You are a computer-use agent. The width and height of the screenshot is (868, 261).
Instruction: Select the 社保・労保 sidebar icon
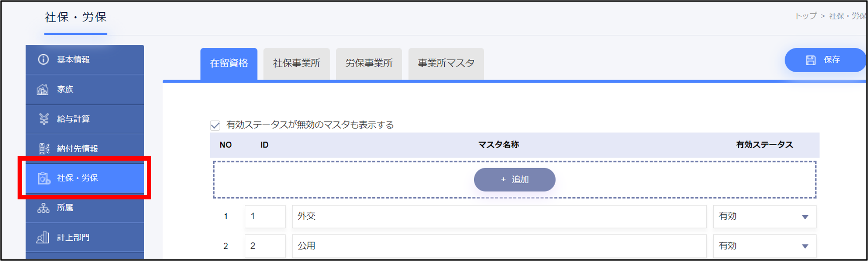tap(44, 178)
